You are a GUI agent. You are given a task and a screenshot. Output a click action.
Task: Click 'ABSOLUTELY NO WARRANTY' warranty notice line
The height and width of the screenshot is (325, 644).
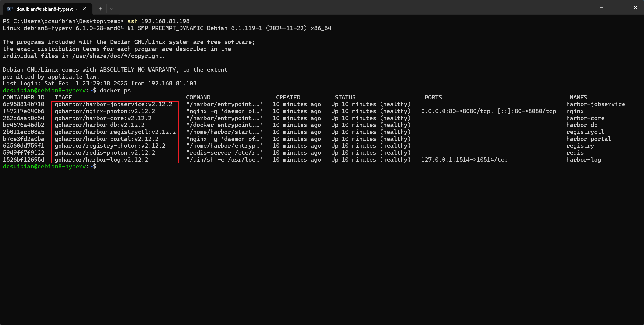coord(115,70)
